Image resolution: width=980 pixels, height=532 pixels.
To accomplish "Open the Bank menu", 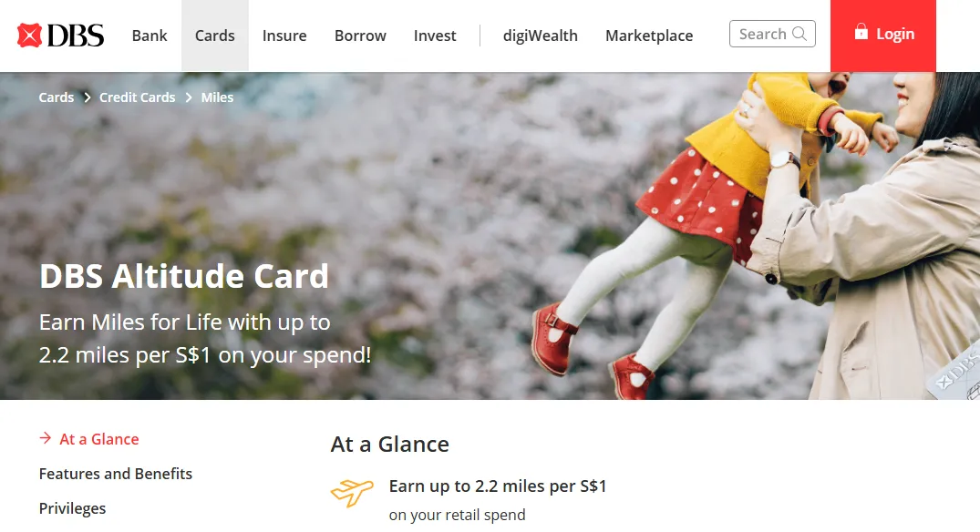I will 150,36.
